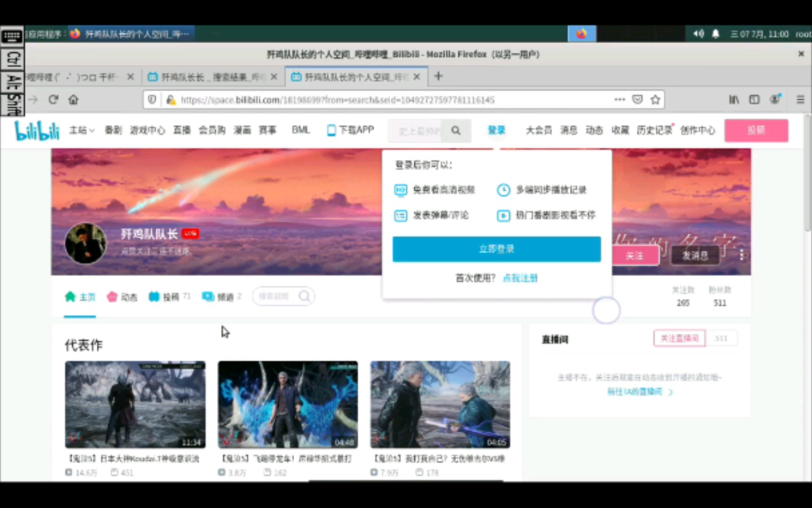812x508 pixels.
Task: Click the 下载APP phone icon
Action: (x=330, y=130)
